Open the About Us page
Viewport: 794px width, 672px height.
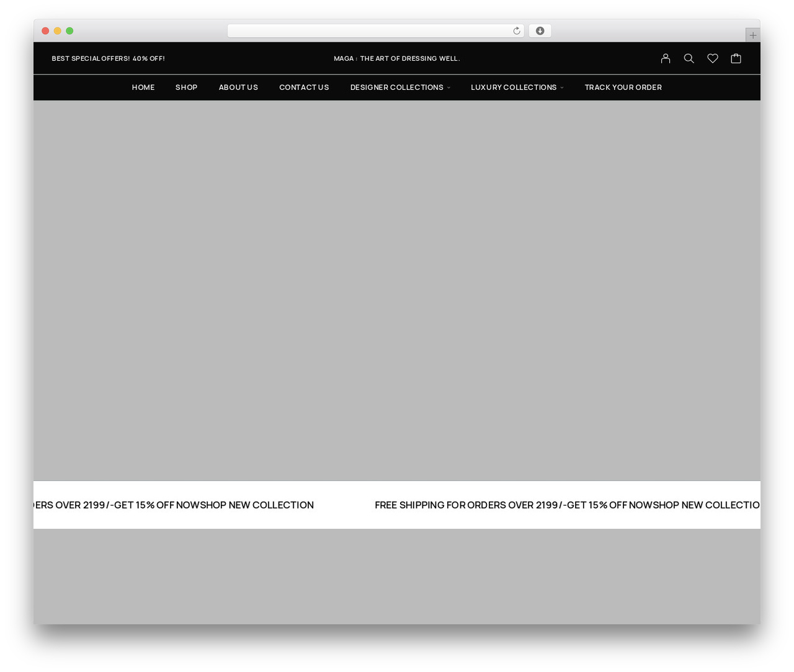(x=238, y=87)
